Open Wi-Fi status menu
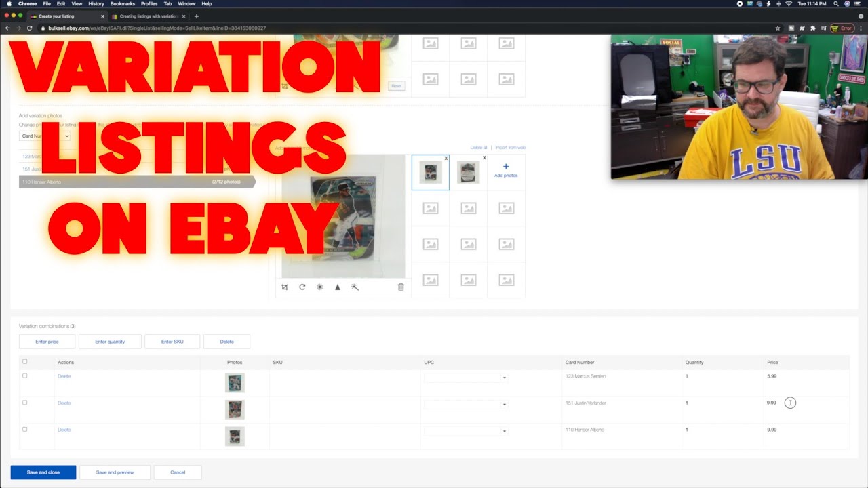Image resolution: width=868 pixels, height=488 pixels. coord(788,3)
